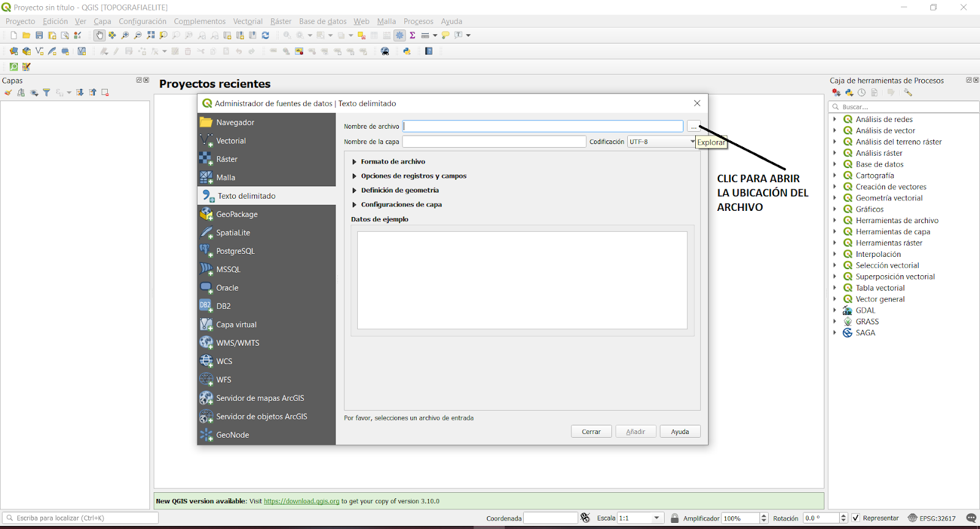
Task: Click the Nombre de la capa field
Action: tap(494, 142)
